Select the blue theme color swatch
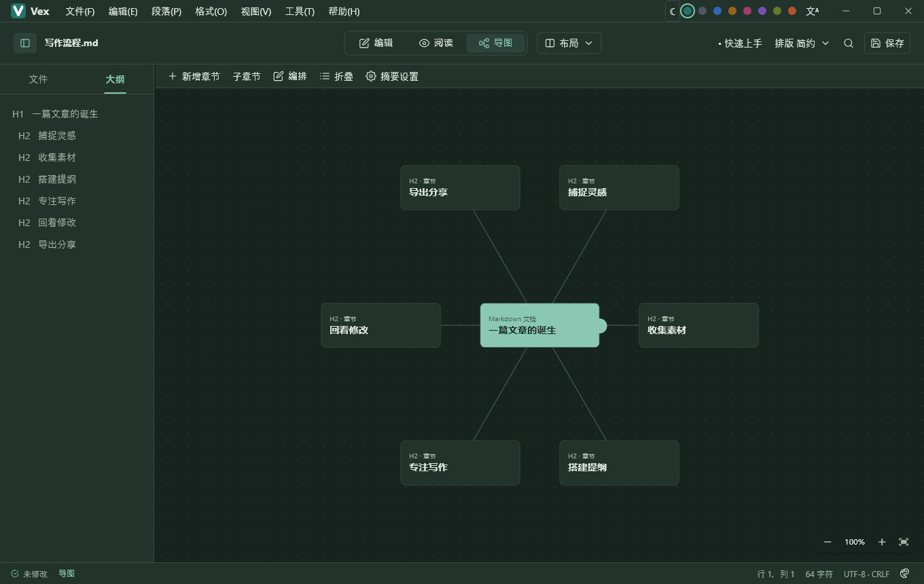Image resolution: width=924 pixels, height=584 pixels. (x=717, y=11)
